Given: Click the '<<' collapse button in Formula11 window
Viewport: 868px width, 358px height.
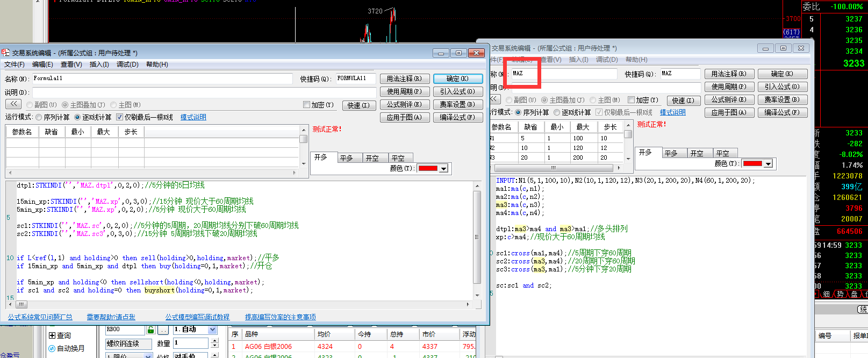Looking at the screenshot, I should [13, 104].
